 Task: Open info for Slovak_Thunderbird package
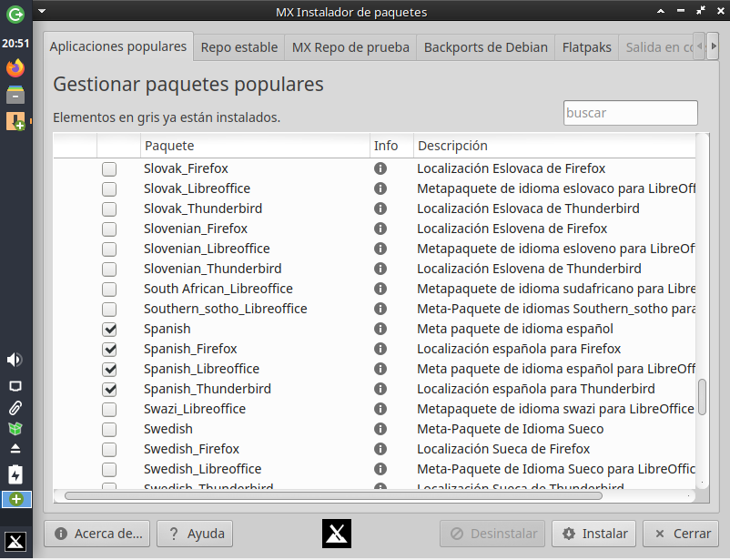pos(380,209)
